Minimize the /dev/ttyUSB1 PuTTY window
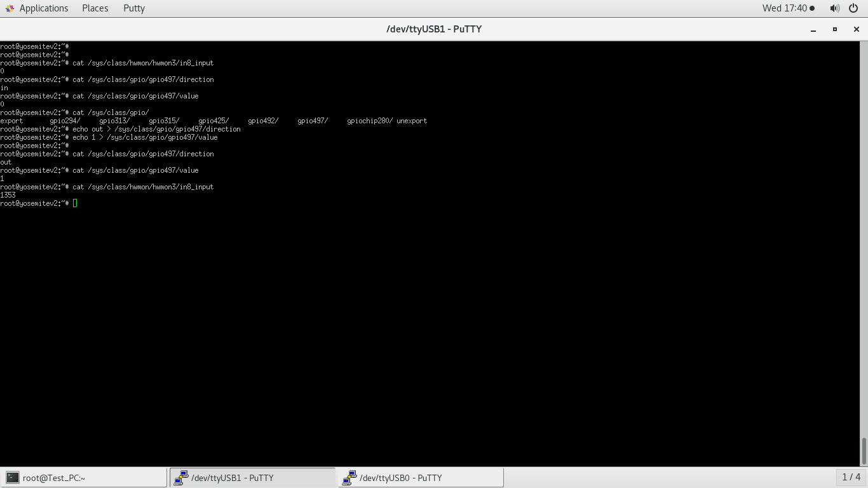 pyautogui.click(x=813, y=29)
